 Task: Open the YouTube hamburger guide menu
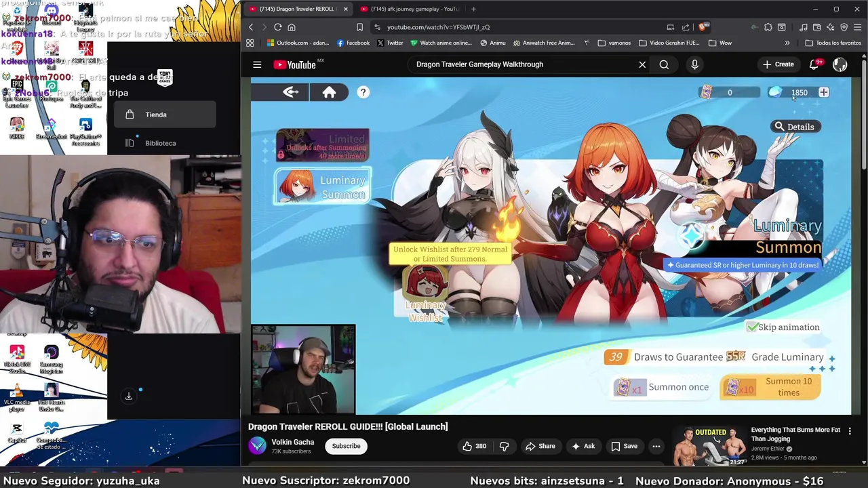pos(257,64)
